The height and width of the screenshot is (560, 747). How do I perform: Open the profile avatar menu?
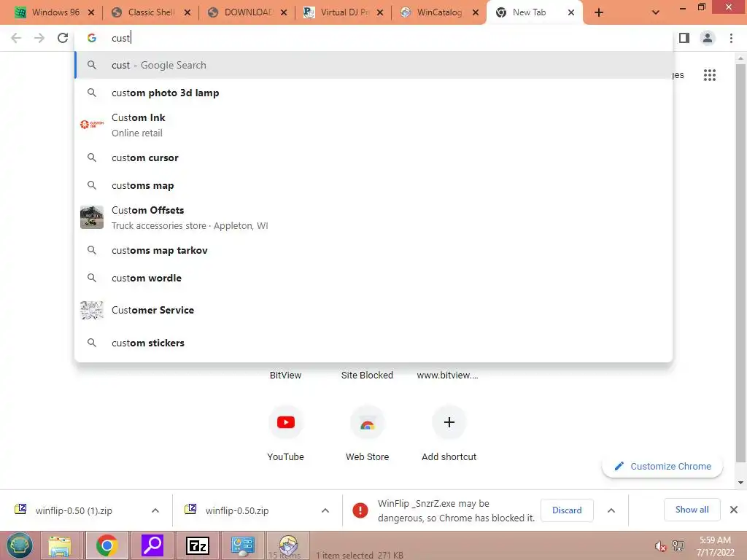(708, 38)
